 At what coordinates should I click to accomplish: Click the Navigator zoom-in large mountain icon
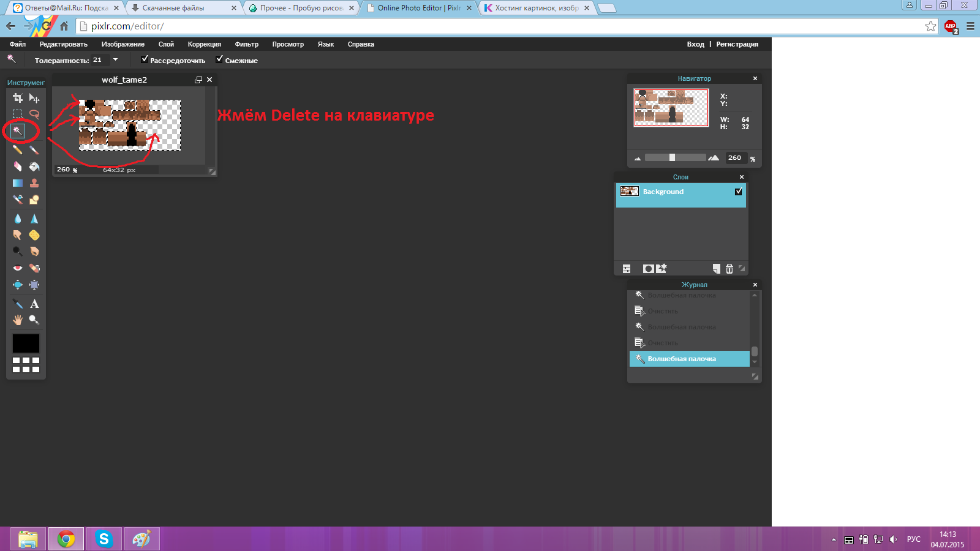tap(714, 158)
